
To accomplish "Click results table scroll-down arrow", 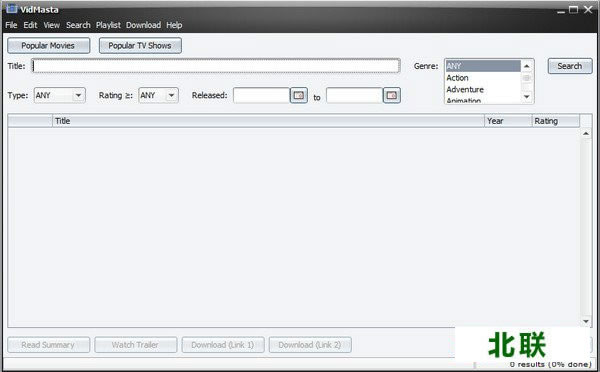I will (586, 321).
